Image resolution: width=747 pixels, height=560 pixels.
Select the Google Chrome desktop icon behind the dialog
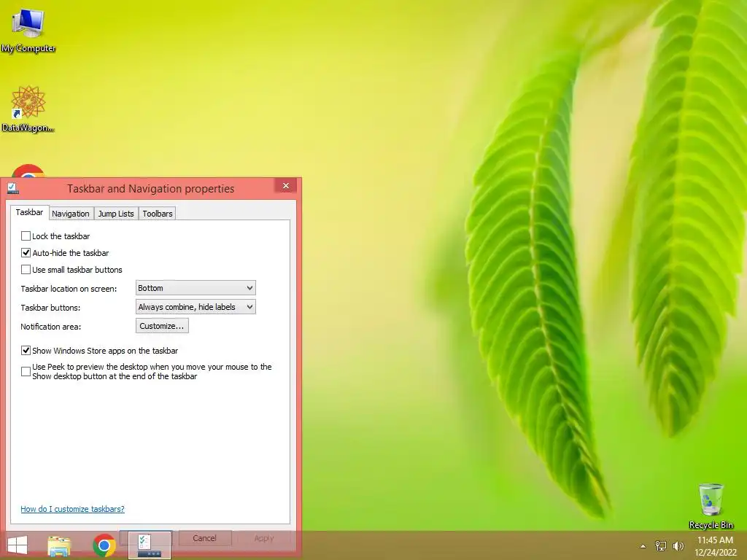[28, 171]
